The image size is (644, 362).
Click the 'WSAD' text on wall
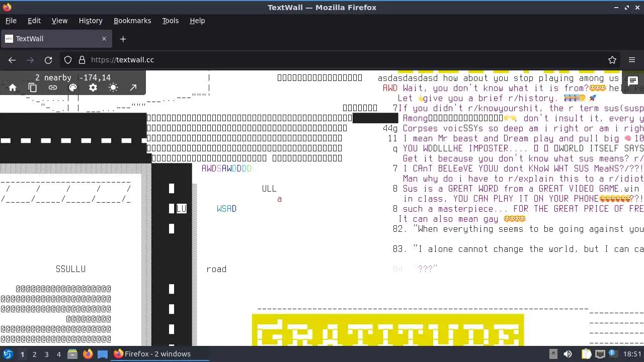coord(226,209)
